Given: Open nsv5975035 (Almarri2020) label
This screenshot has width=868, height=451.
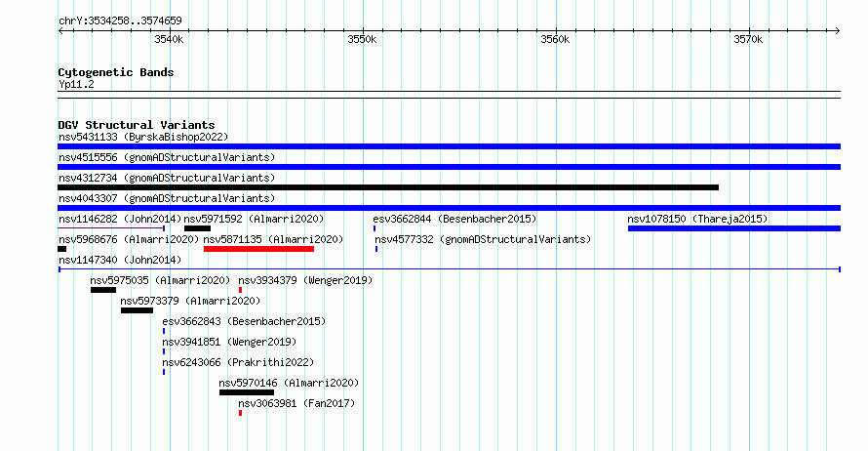Looking at the screenshot, I should tap(160, 280).
